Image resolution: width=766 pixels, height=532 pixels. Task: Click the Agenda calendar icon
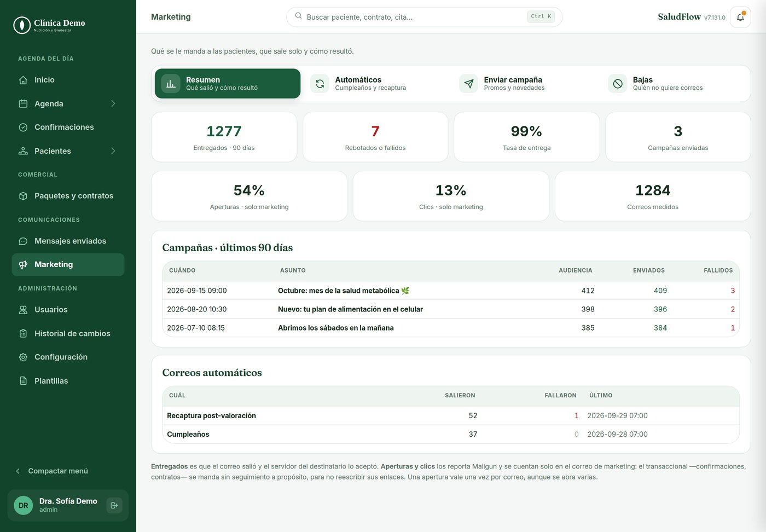coord(23,103)
